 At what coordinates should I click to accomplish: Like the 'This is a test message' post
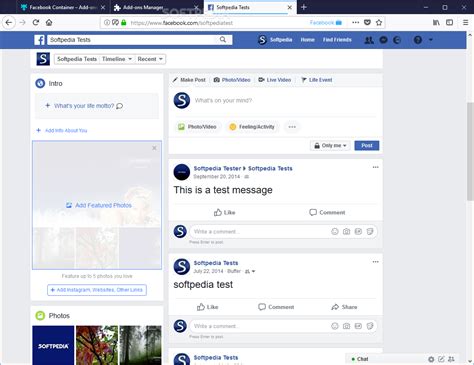coord(224,212)
